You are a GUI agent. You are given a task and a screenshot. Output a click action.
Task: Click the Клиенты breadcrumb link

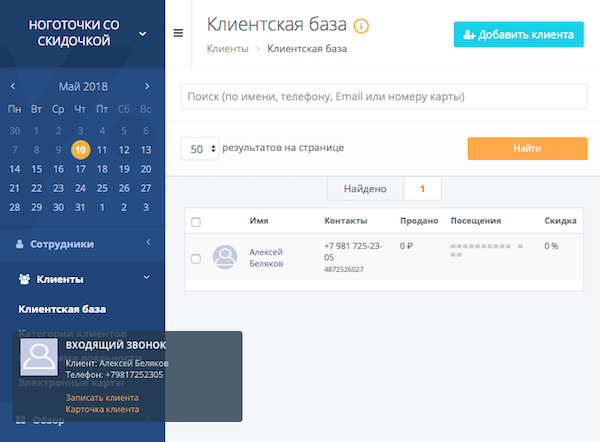(228, 49)
